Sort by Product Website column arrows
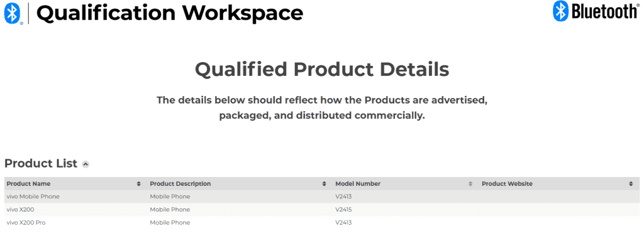The width and height of the screenshot is (644, 236). pyautogui.click(x=631, y=184)
